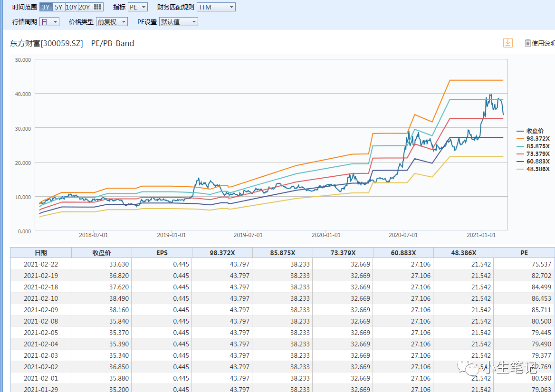This screenshot has width=555, height=392.
Task: Expand the 财务匹配规则 TTM dropdown
Action: 216,7
